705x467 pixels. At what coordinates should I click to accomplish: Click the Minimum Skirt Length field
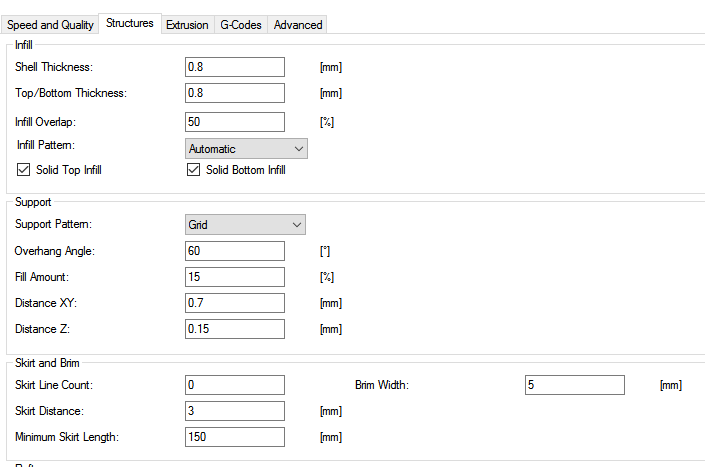tap(235, 437)
